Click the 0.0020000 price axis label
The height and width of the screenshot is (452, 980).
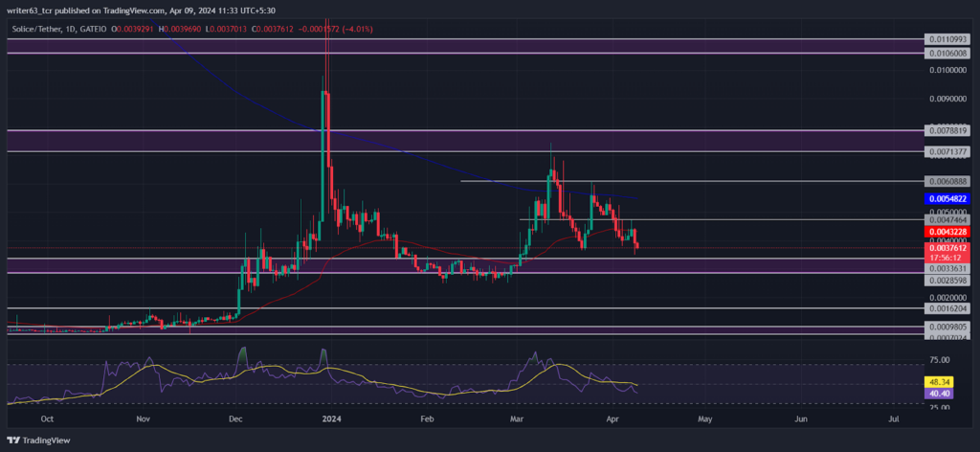[947, 298]
